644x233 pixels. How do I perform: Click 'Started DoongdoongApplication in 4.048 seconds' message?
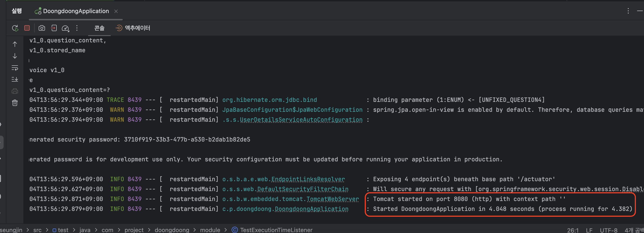click(x=503, y=209)
